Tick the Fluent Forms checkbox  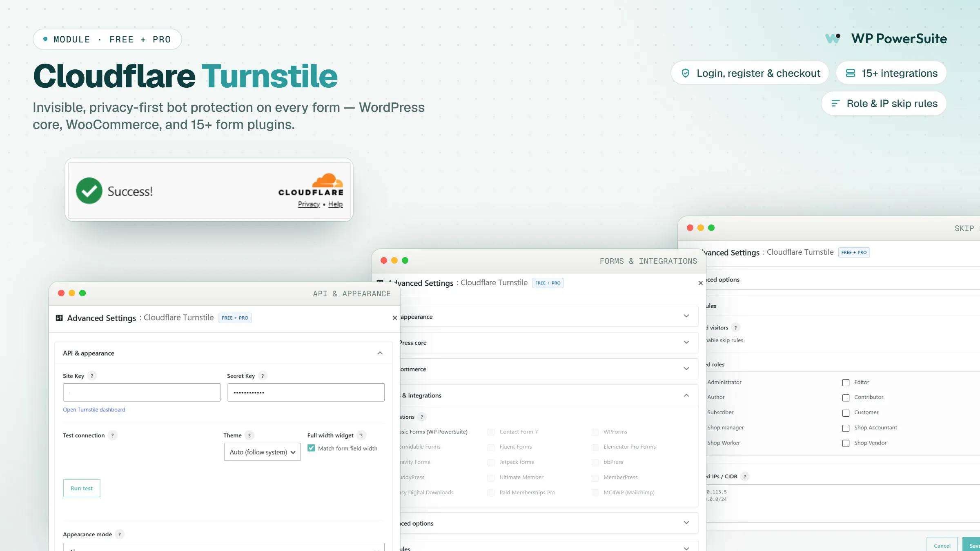(x=491, y=447)
